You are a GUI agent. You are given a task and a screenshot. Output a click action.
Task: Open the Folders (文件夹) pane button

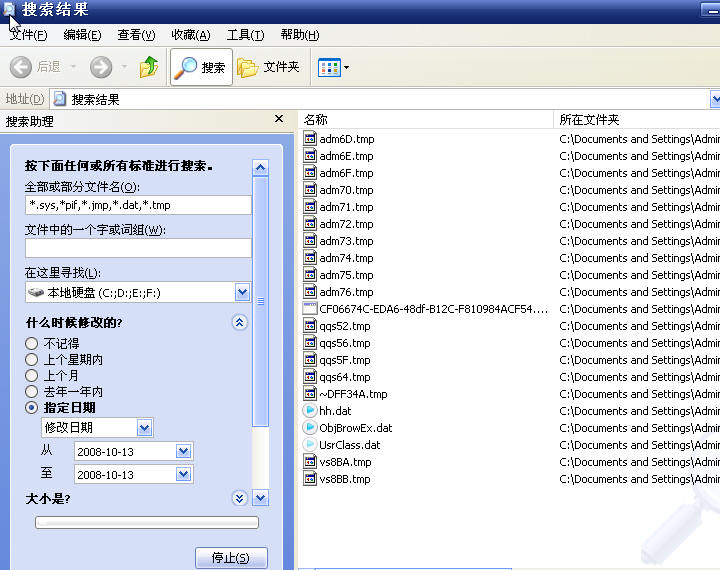tap(268, 67)
